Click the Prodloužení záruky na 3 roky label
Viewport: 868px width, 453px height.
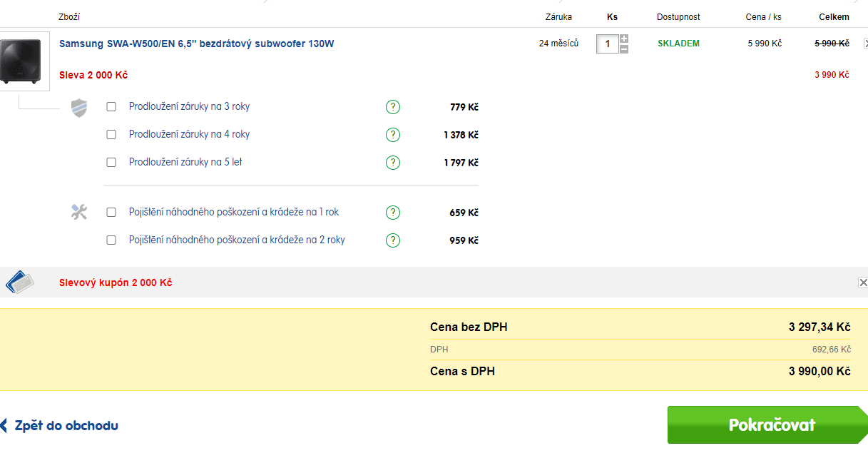point(189,107)
